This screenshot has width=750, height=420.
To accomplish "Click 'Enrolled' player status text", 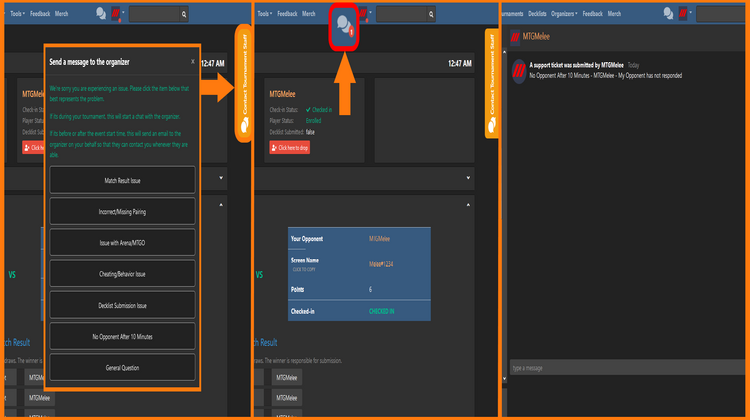I will pos(313,121).
